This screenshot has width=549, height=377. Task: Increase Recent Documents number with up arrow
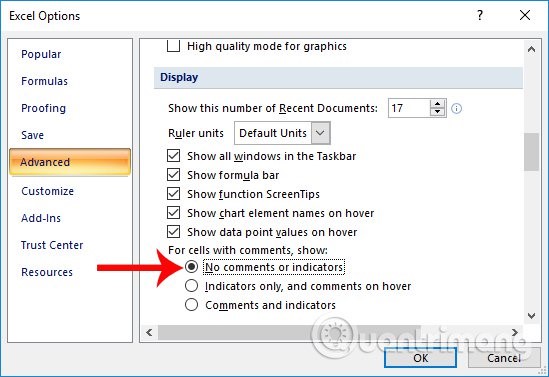click(437, 104)
